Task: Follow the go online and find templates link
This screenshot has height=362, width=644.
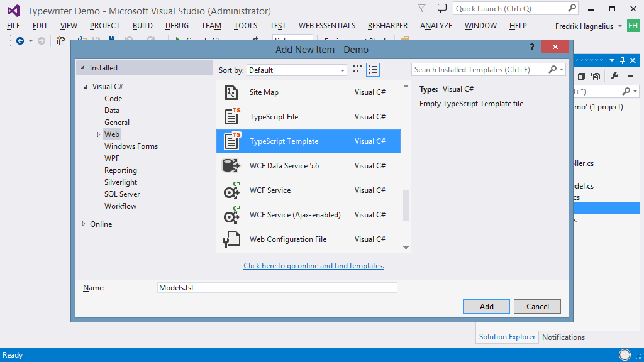Action: tap(314, 266)
